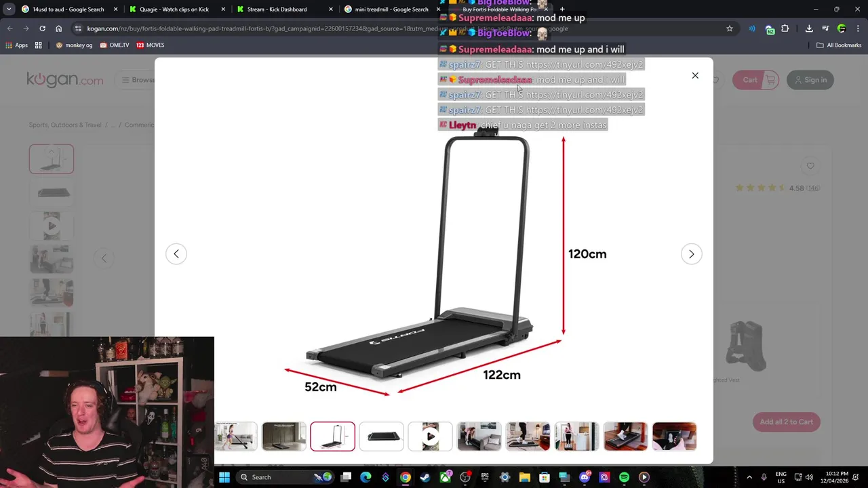Viewport: 868px width, 488px height.
Task: Open the Apps bookmark shortcut
Action: point(17,45)
